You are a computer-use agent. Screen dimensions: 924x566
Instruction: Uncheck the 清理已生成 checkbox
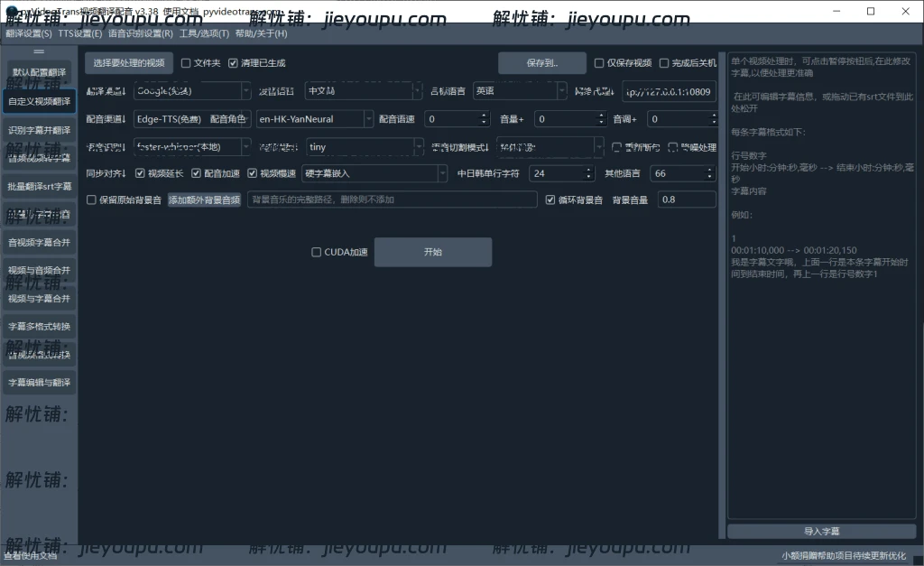pos(233,63)
